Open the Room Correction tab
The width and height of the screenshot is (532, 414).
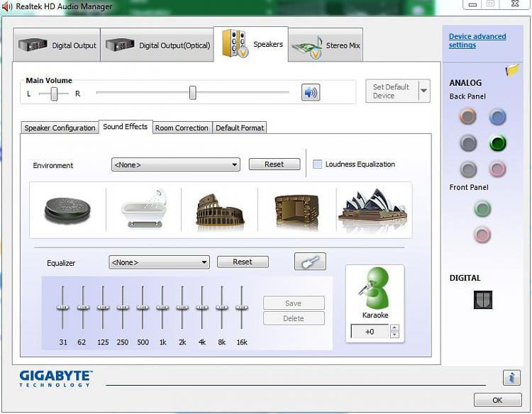tap(182, 128)
